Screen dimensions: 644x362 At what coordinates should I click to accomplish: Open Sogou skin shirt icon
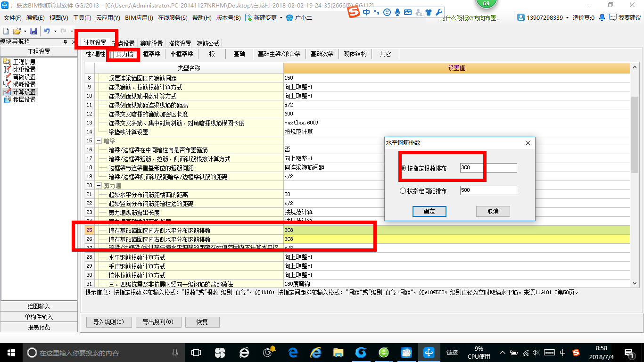(428, 12)
